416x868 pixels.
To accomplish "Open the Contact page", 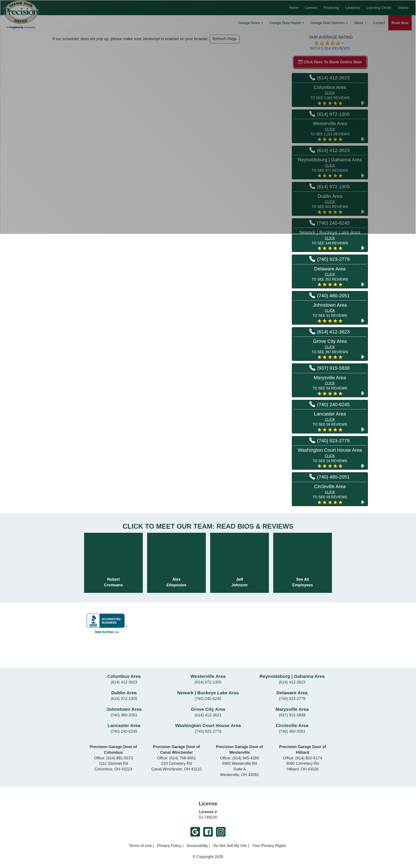I will click(379, 23).
